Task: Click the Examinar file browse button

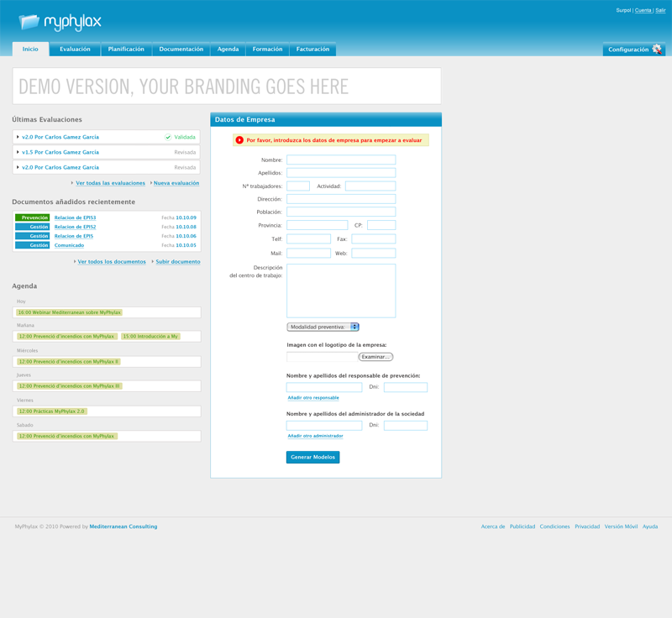Action: pyautogui.click(x=375, y=357)
